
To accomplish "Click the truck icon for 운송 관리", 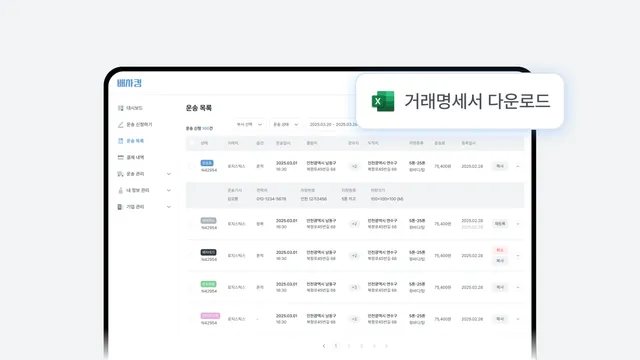I will coord(120,174).
